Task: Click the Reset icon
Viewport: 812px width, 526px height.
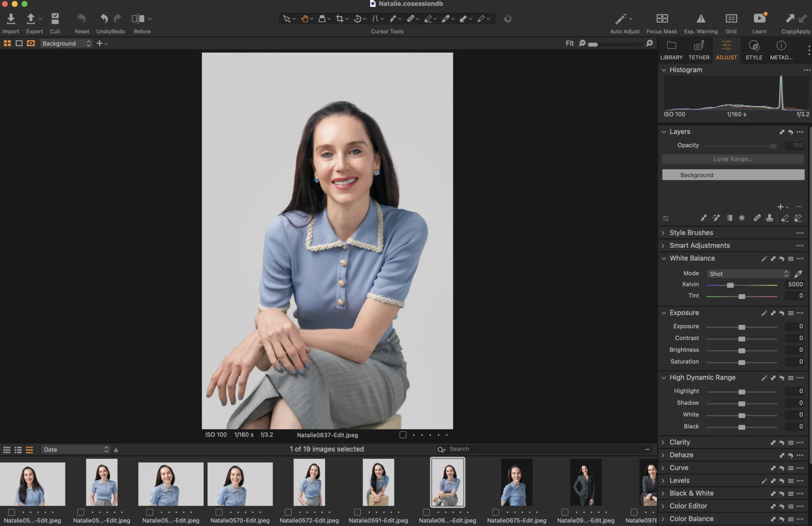Action: pos(82,19)
